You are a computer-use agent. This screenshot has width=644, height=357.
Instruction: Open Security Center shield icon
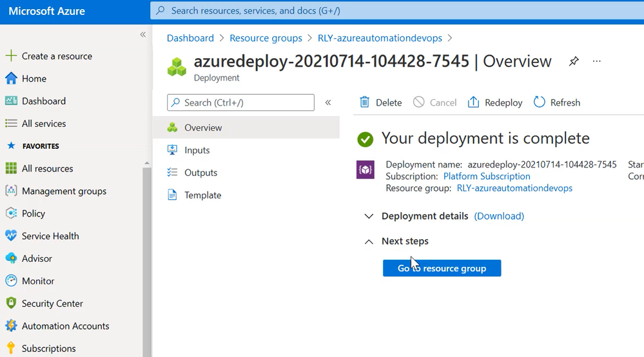tap(11, 304)
